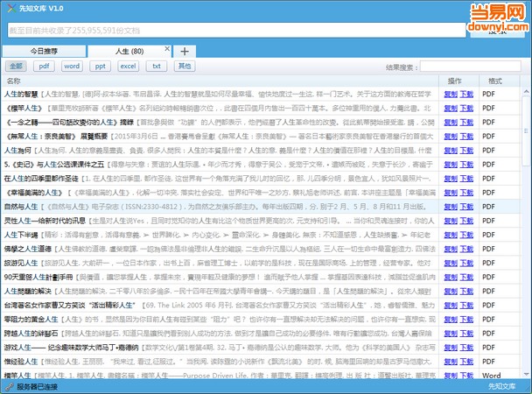Download 零阻力的黃金人生 document

(x=466, y=320)
